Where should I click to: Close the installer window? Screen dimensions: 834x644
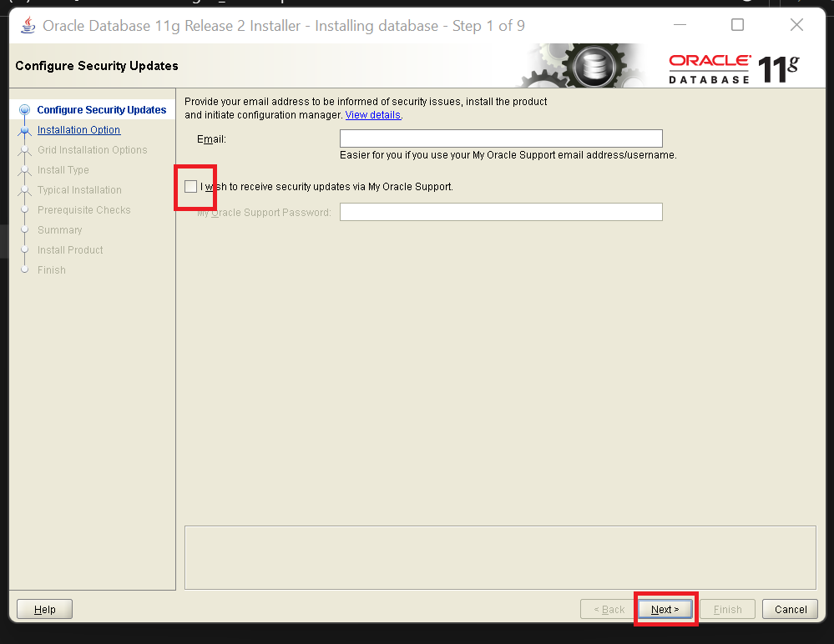[796, 25]
